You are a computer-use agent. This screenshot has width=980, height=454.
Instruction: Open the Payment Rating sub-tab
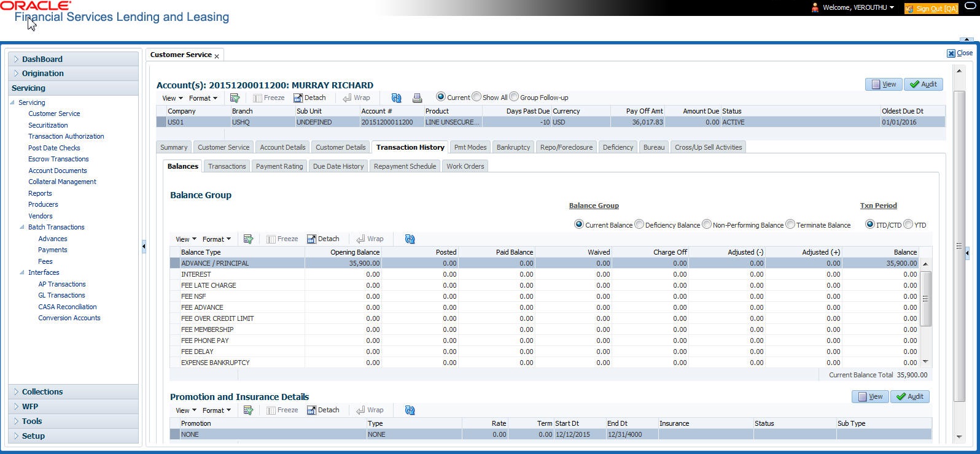[x=279, y=166]
